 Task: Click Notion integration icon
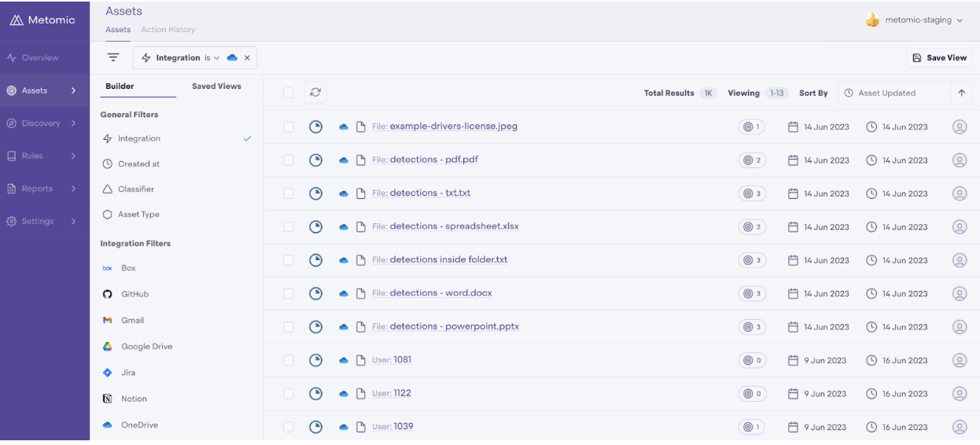point(108,399)
